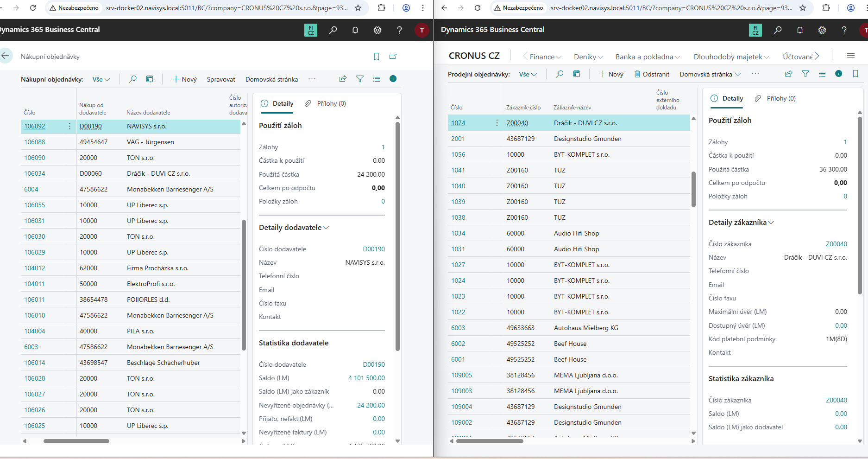Open edit list mode in Nákupní objednávky toolbar
This screenshot has width=868, height=459.
coord(150,79)
